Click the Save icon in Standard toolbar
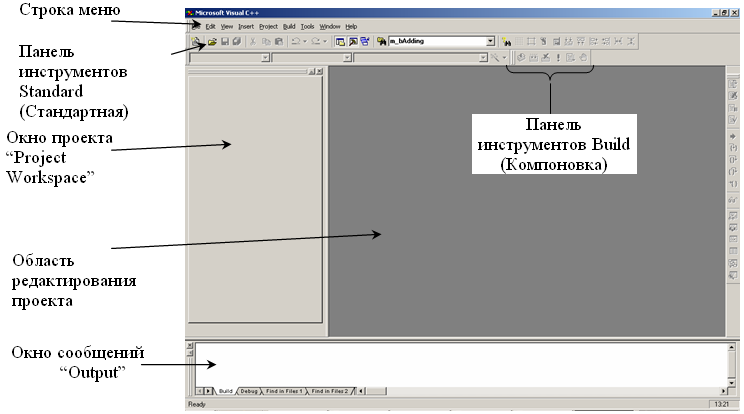Viewport: 744px width, 414px height. click(x=224, y=42)
